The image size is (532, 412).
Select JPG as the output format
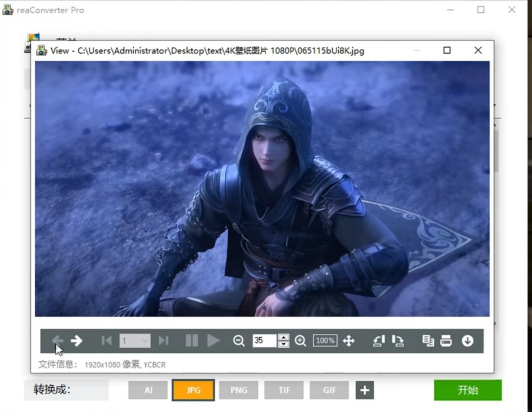tap(193, 390)
